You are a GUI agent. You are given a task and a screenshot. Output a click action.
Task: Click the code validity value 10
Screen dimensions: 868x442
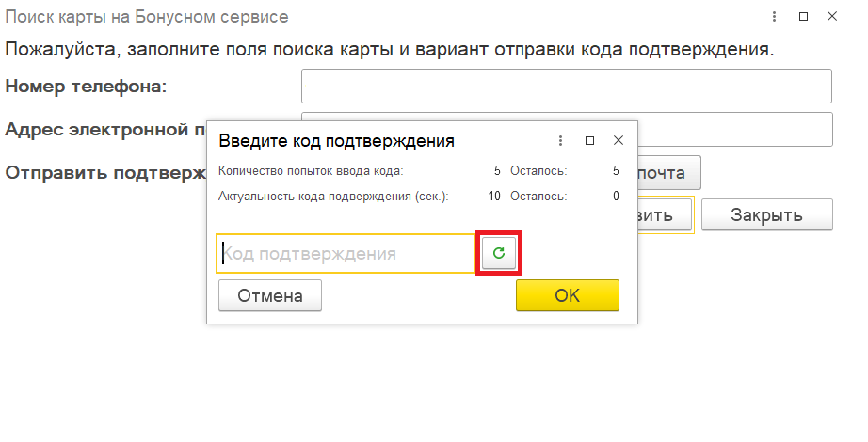click(494, 197)
